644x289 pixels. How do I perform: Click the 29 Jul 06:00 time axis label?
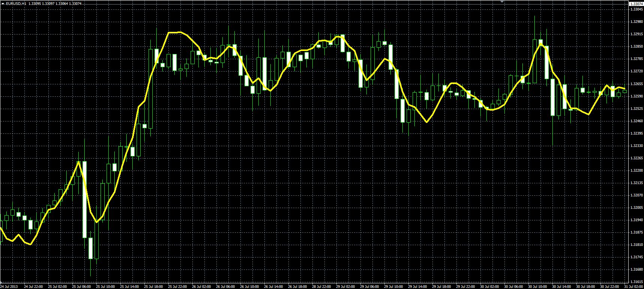tap(369, 287)
